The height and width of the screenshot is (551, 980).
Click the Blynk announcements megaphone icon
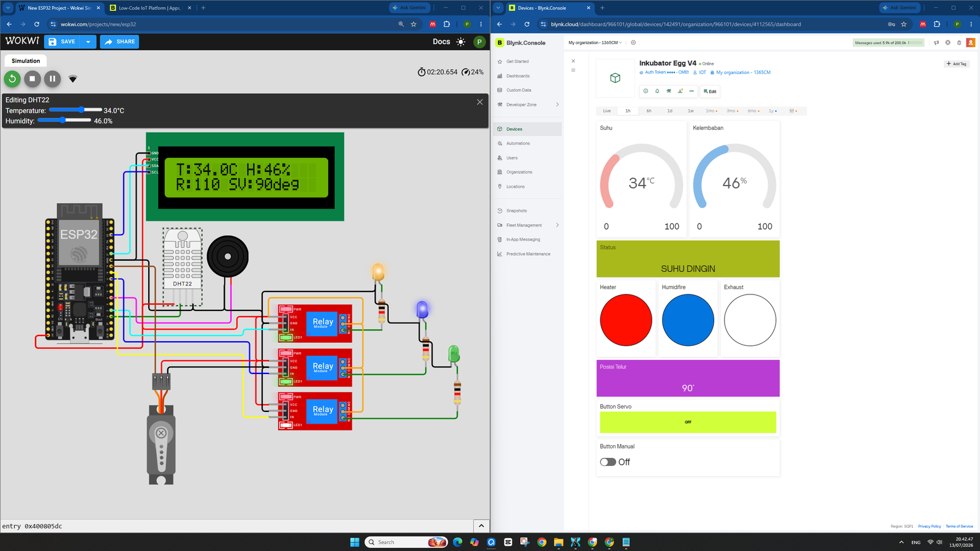point(936,43)
